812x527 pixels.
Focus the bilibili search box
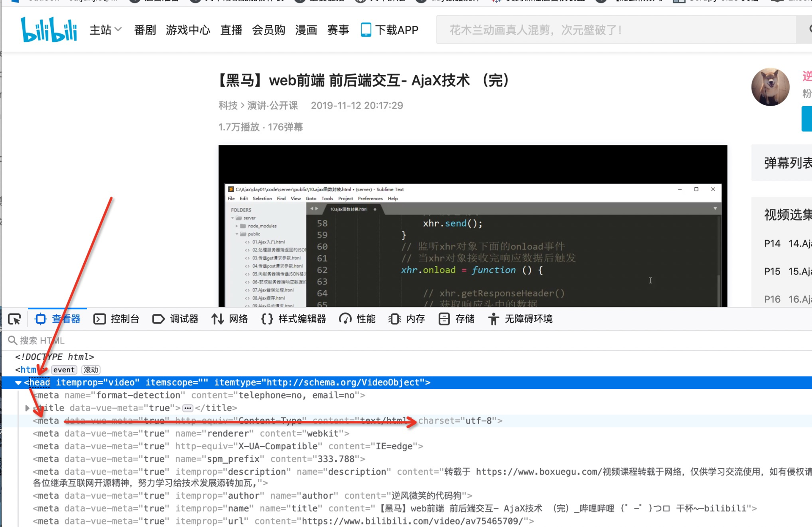(616, 30)
